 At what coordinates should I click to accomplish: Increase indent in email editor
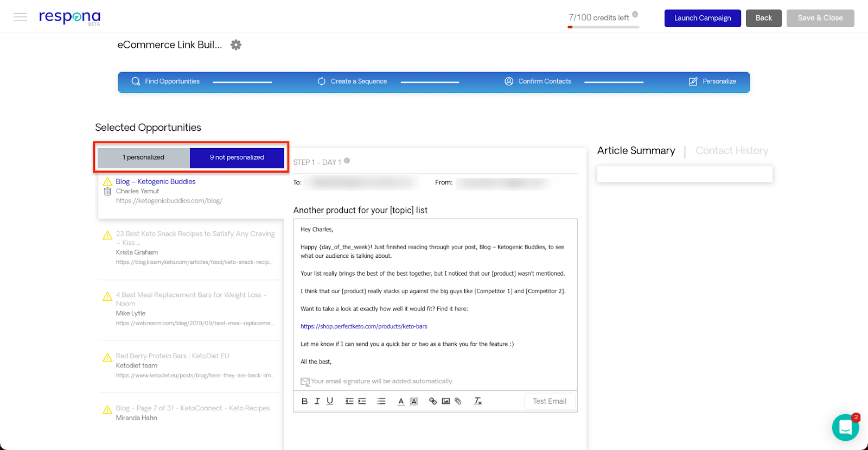point(362,401)
